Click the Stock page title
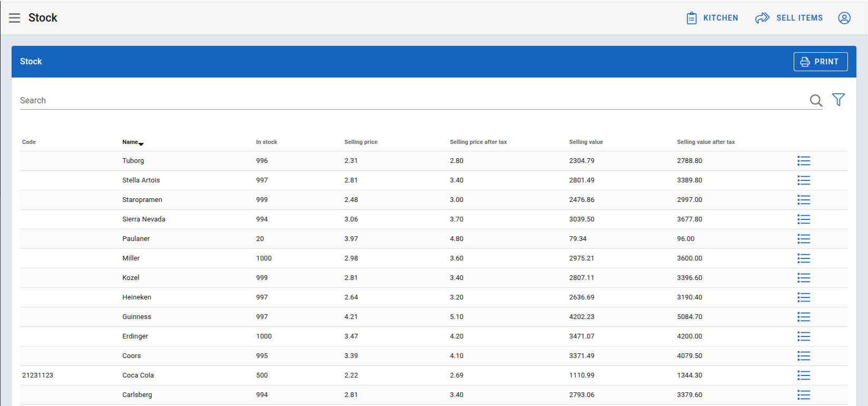Image resolution: width=868 pixels, height=406 pixels. [43, 18]
